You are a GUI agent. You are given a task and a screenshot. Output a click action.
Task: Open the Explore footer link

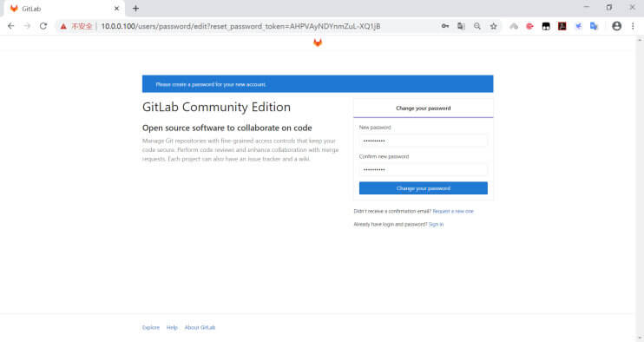click(151, 327)
